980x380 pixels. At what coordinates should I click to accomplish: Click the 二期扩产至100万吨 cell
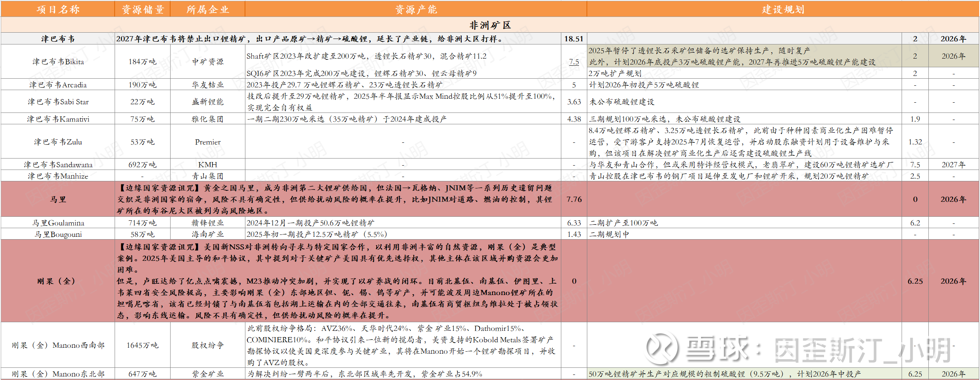(744, 223)
